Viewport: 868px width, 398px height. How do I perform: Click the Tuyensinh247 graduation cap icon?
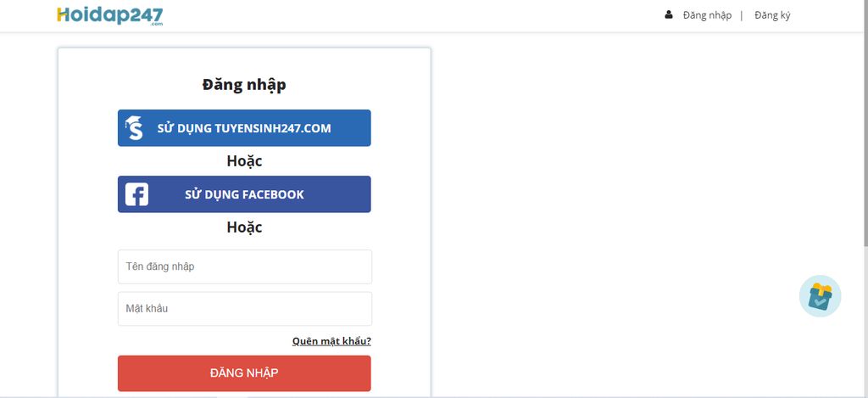134,128
